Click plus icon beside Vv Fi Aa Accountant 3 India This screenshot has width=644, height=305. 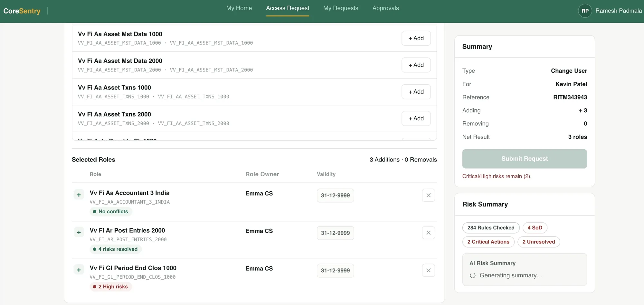coord(79,195)
